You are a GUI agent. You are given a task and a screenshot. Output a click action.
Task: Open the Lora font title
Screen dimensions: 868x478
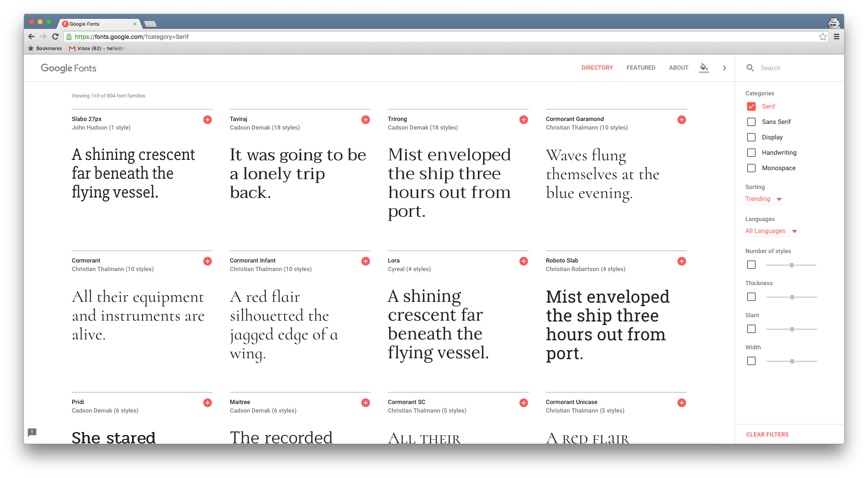[394, 260]
